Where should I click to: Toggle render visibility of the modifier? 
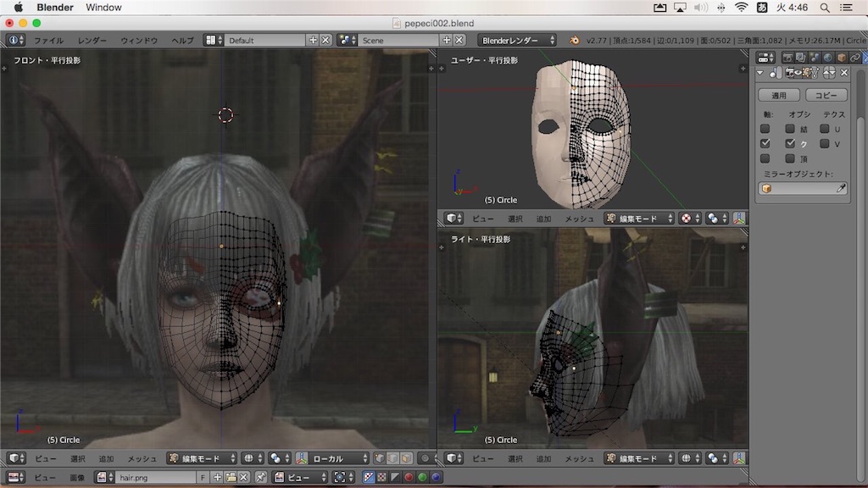click(789, 73)
